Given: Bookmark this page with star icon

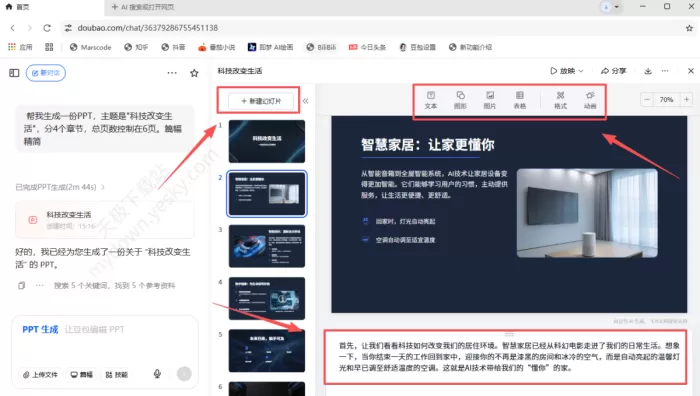Looking at the screenshot, I should [x=689, y=28].
